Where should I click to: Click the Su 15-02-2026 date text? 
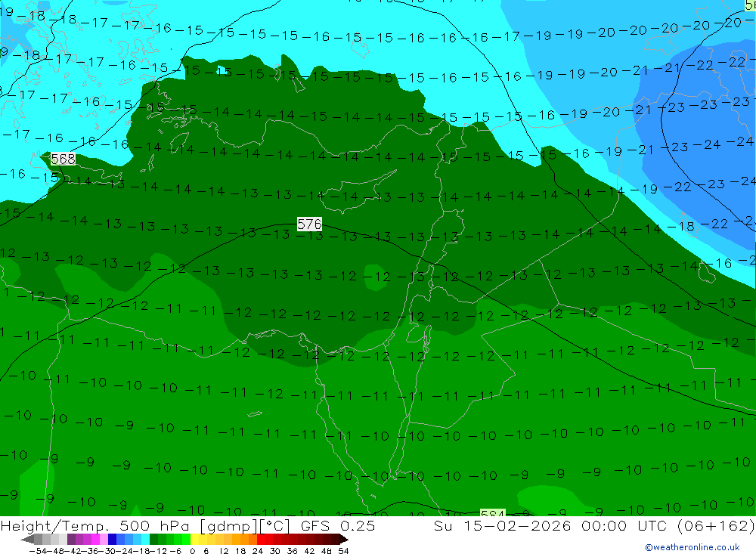click(x=503, y=525)
